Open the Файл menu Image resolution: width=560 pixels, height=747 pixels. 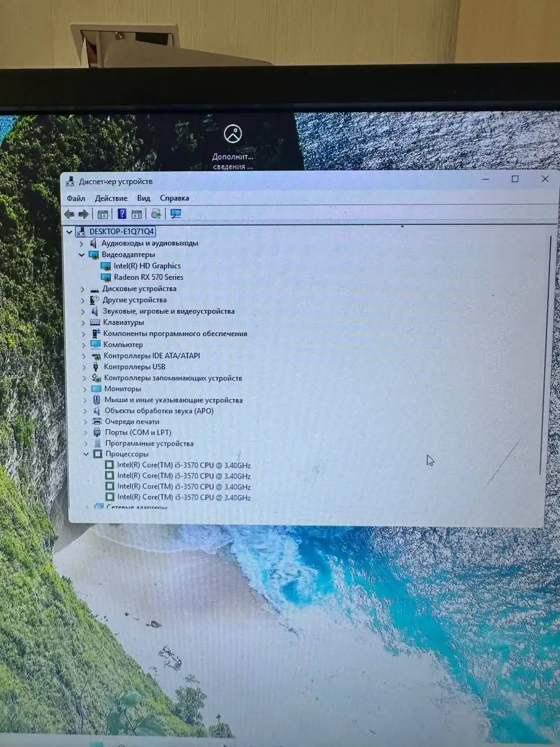point(76,198)
